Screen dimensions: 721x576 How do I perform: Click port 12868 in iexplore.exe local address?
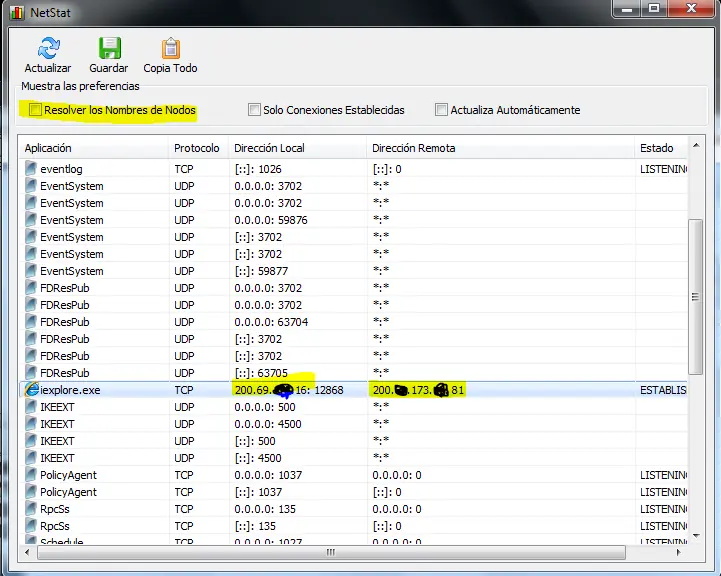(x=329, y=390)
